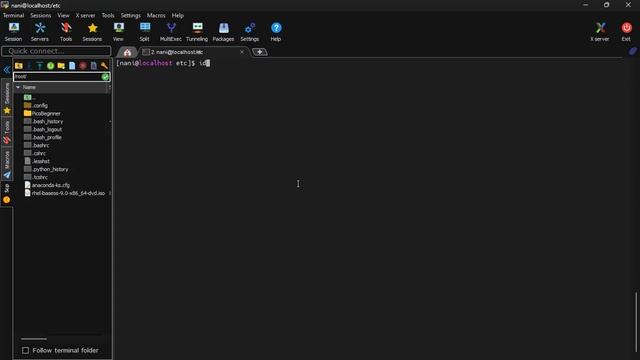
Task: Open the Settings gear icon in the top toolbar
Action: pos(249,31)
